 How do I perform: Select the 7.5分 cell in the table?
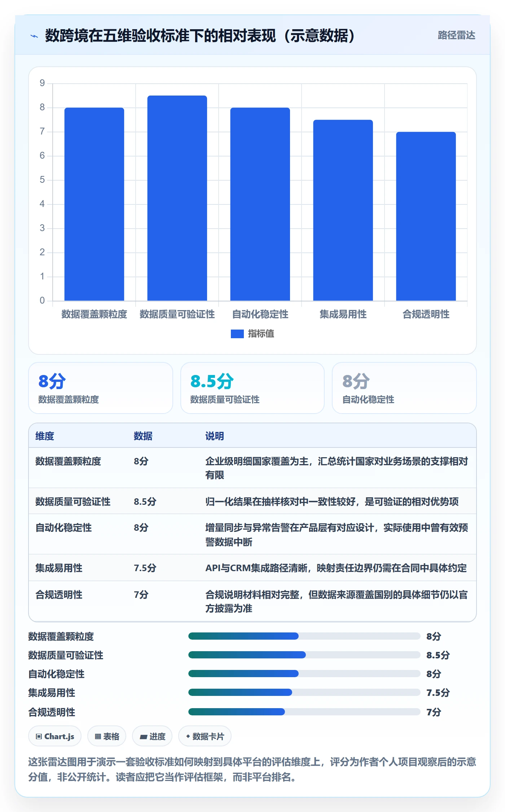145,568
